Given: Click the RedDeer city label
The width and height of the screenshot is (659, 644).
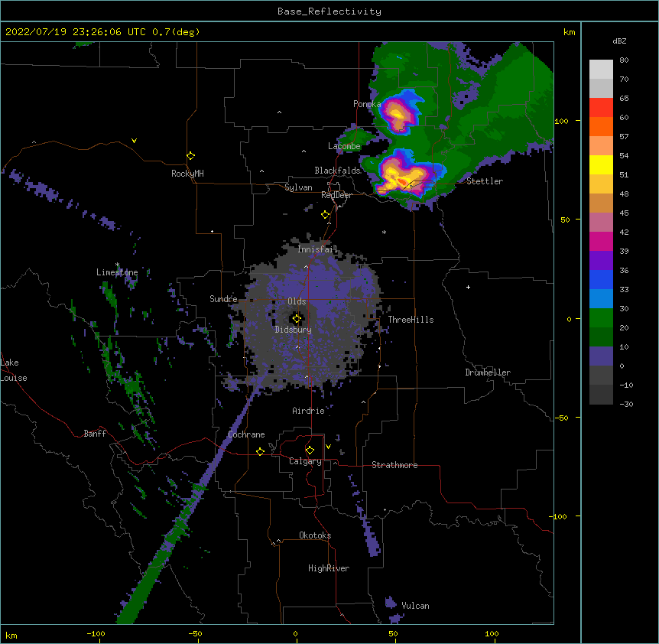Looking at the screenshot, I should pos(336,195).
